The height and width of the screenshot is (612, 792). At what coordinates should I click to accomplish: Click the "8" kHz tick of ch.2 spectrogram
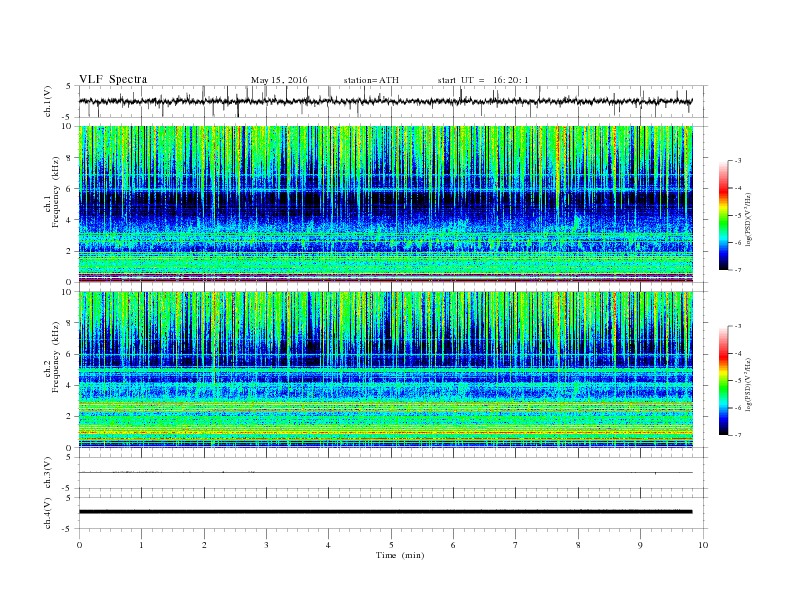(70, 323)
